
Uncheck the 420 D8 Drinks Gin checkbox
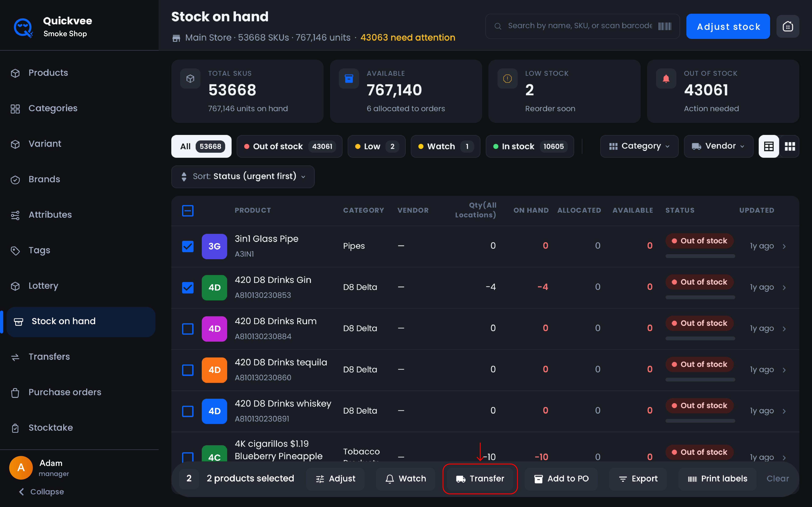coord(188,287)
